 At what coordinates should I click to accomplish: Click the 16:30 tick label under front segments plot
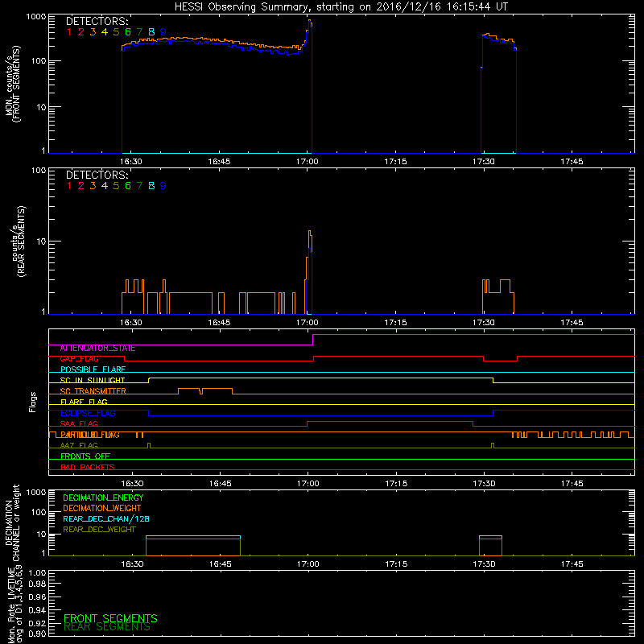[131, 162]
